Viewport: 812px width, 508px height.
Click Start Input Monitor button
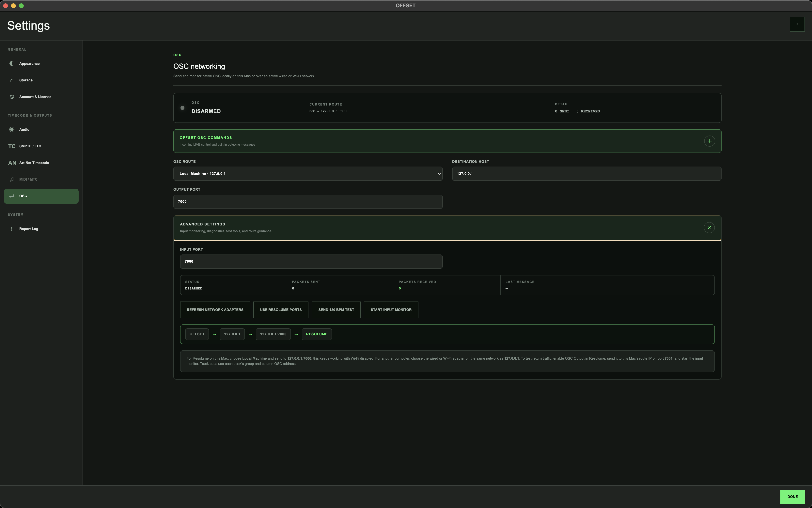(x=391, y=310)
